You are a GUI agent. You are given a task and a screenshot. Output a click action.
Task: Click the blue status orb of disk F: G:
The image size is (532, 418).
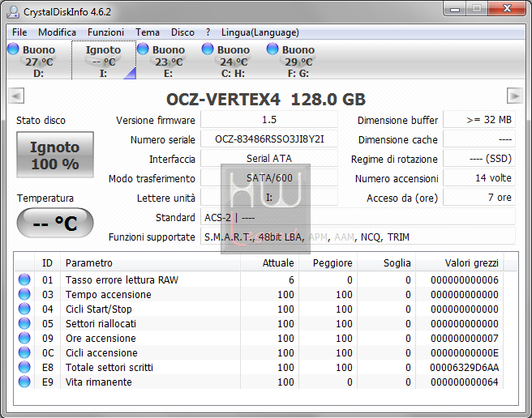click(x=272, y=49)
